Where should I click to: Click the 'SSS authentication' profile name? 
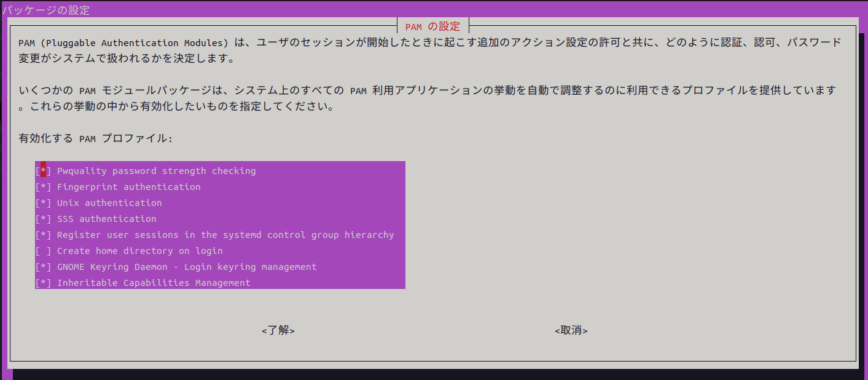click(106, 219)
